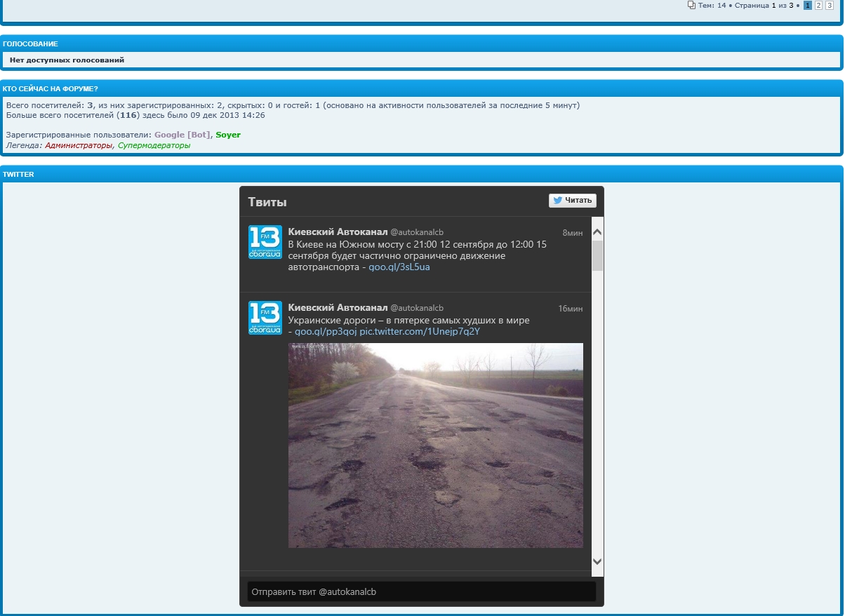
Task: Click the page icon beside 'Тем: 14'
Action: (x=691, y=6)
